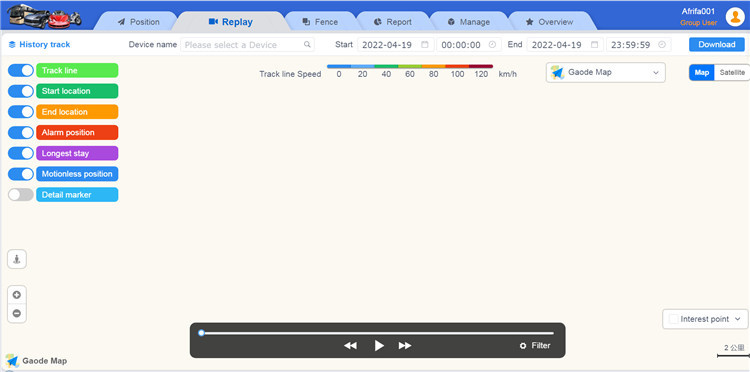750x372 pixels.
Task: Disable the Alarm position toggle
Action: point(21,132)
